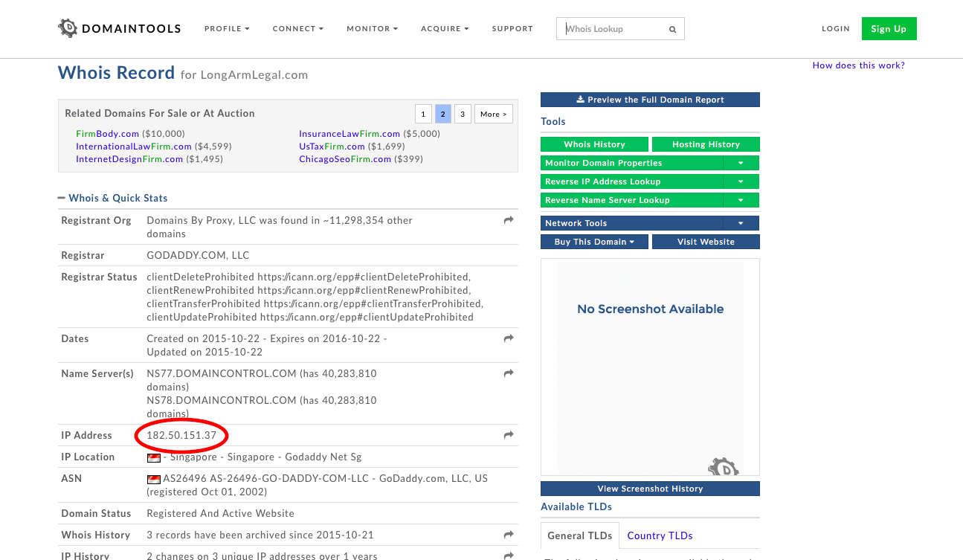Click 'Registered And Active Website' status text
This screenshot has height=560, width=963.
220,513
